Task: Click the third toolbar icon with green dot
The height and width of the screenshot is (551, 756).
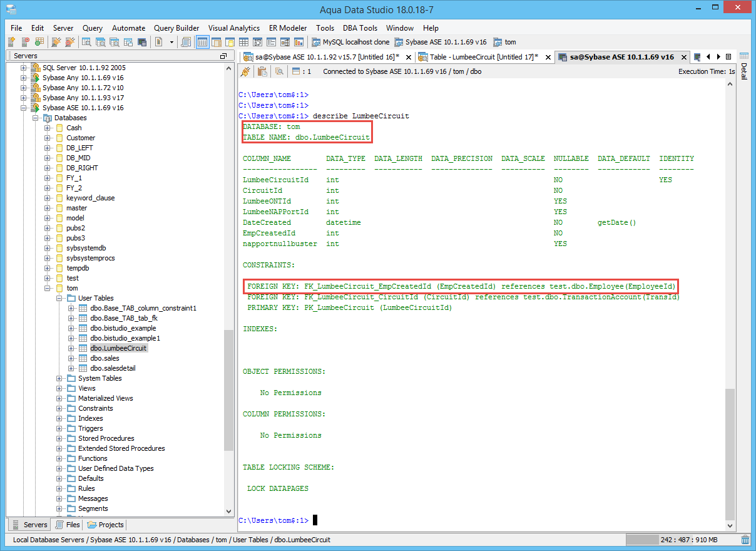Action: point(39,42)
